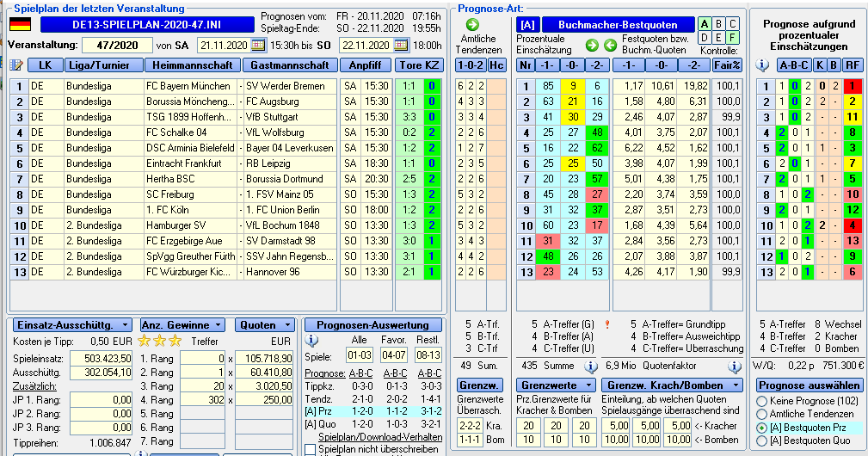Toggle control button F
The image size is (868, 456).
pos(732,38)
